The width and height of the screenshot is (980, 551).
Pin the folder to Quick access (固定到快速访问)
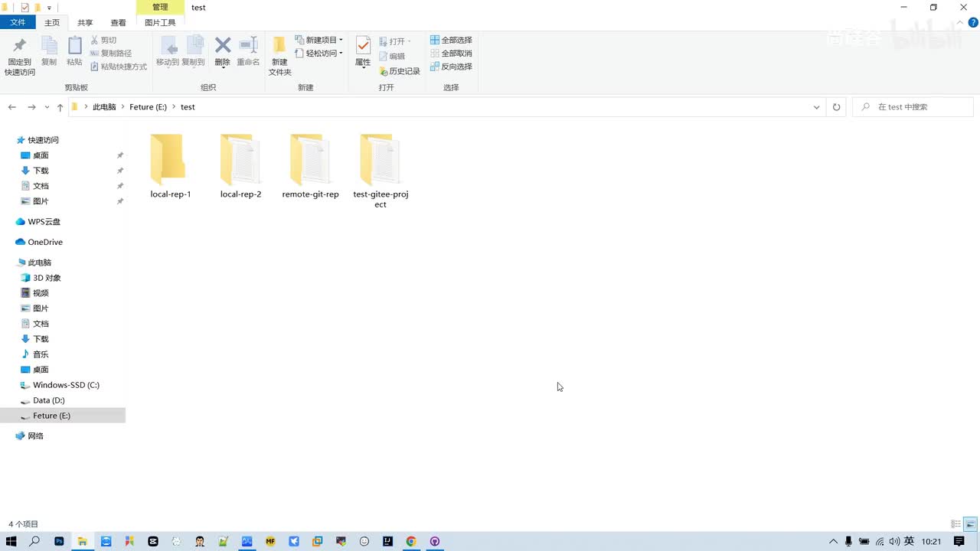coord(20,57)
